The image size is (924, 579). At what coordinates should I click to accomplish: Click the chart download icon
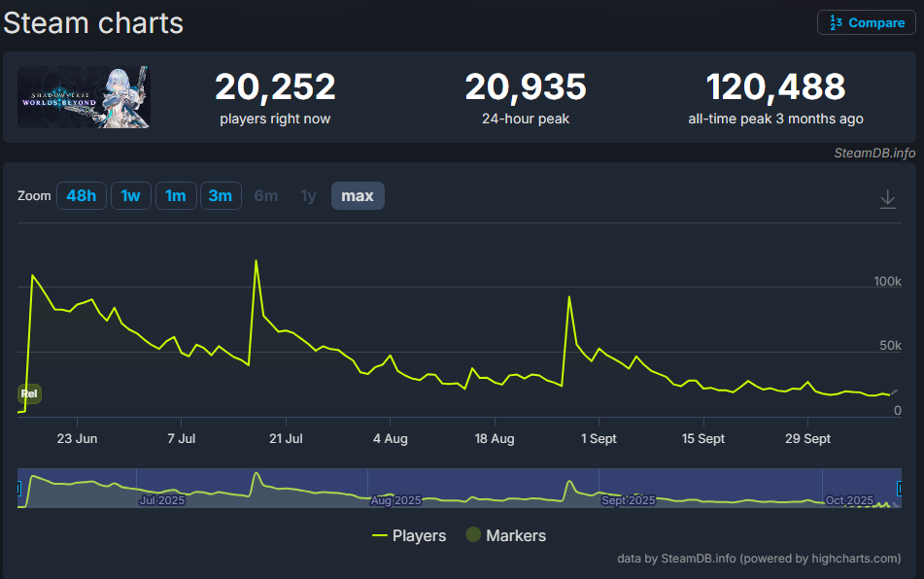click(x=887, y=199)
